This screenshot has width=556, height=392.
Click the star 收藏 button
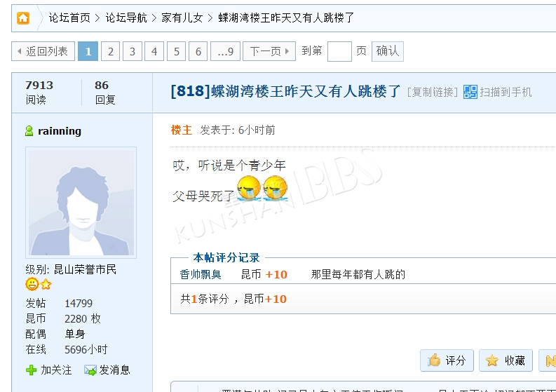click(x=506, y=360)
